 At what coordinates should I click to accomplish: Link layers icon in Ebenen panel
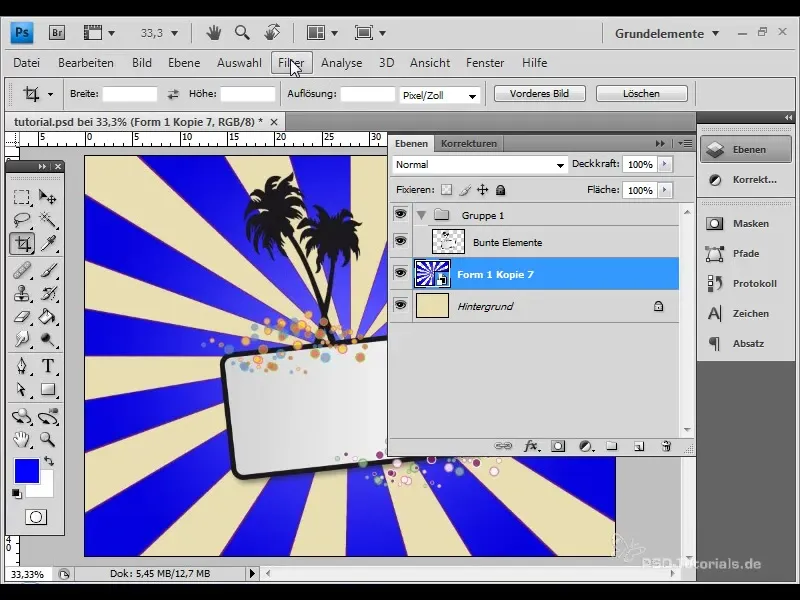coord(503,446)
